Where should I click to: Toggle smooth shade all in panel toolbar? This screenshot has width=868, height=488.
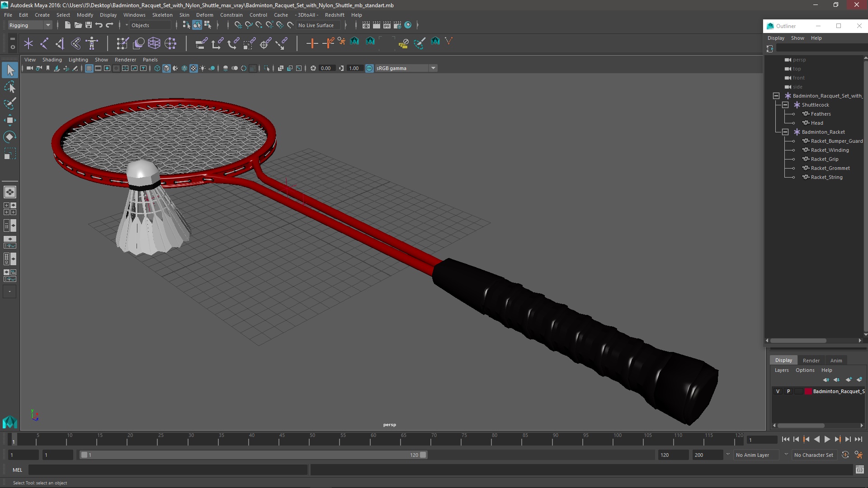pyautogui.click(x=166, y=68)
